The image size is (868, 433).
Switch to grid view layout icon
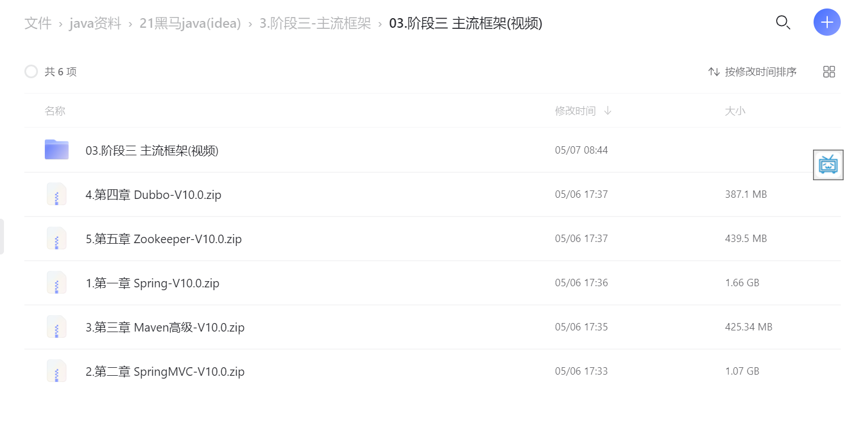pos(829,71)
